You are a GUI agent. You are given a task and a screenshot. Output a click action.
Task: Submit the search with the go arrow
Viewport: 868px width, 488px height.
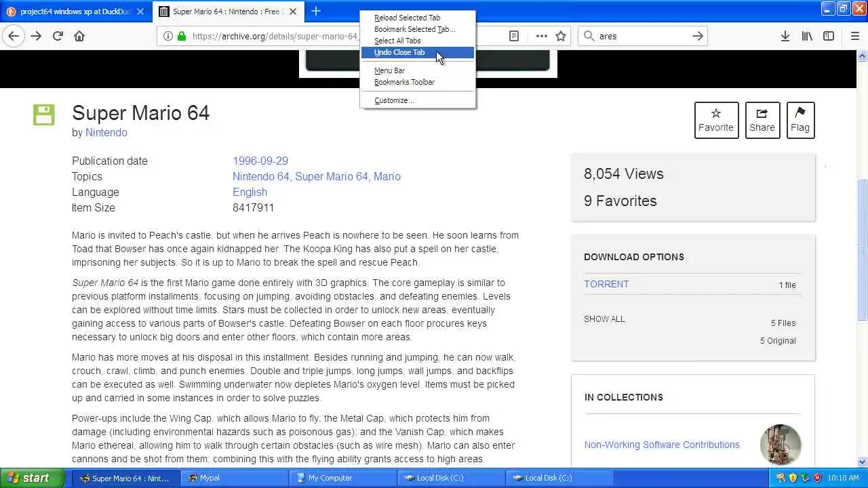tap(698, 36)
